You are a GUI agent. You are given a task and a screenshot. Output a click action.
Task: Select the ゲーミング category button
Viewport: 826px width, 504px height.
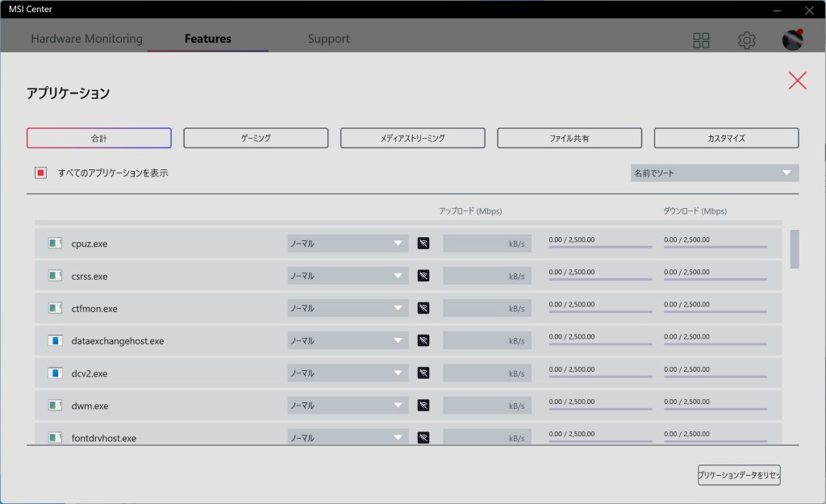point(256,138)
